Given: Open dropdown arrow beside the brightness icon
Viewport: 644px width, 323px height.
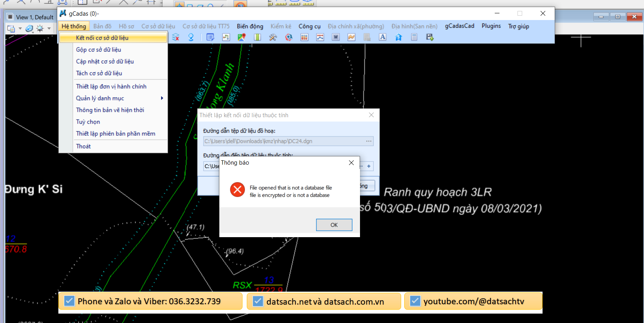Looking at the screenshot, I should point(49,29).
